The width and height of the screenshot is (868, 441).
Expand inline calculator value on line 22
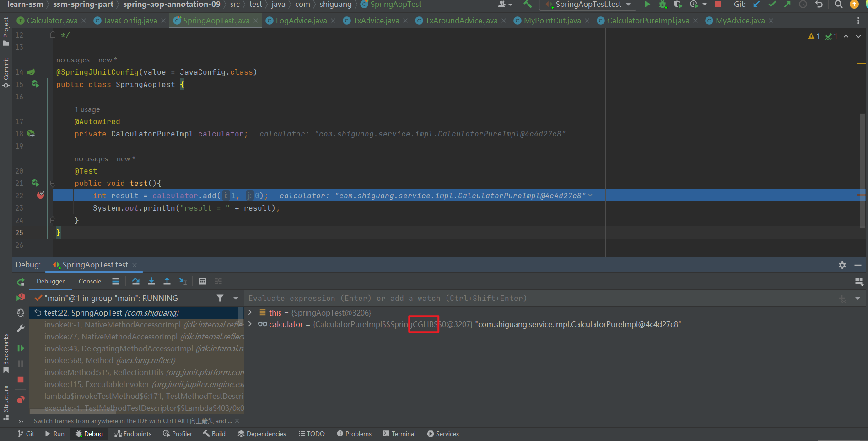[590, 195]
